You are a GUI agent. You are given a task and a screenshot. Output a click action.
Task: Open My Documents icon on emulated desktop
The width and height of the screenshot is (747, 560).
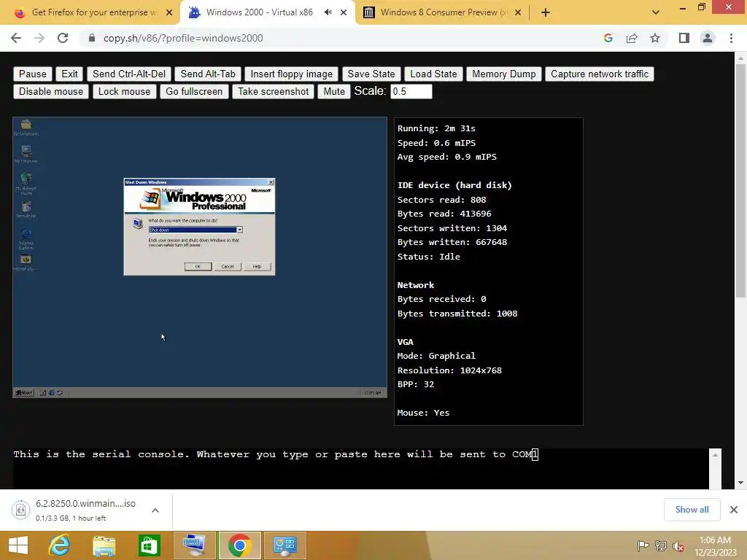click(x=26, y=125)
